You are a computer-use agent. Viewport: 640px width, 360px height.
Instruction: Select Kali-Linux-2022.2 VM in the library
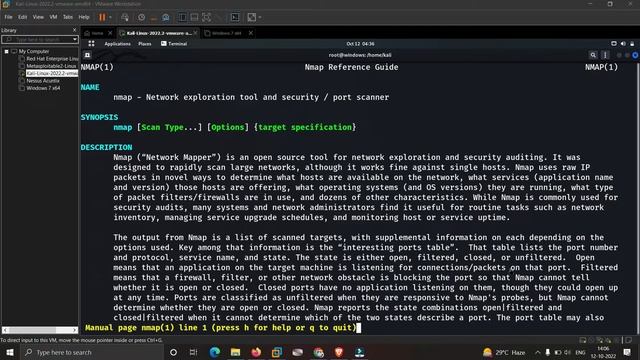(x=52, y=73)
